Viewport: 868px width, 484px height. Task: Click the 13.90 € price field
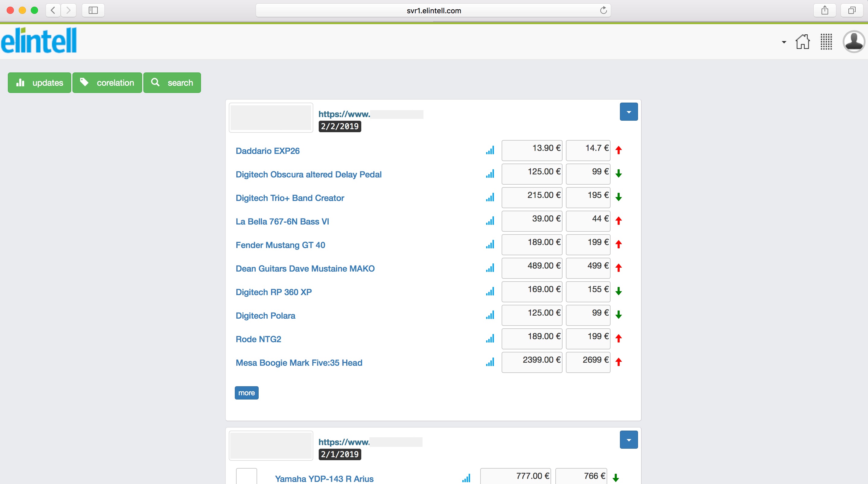point(532,150)
